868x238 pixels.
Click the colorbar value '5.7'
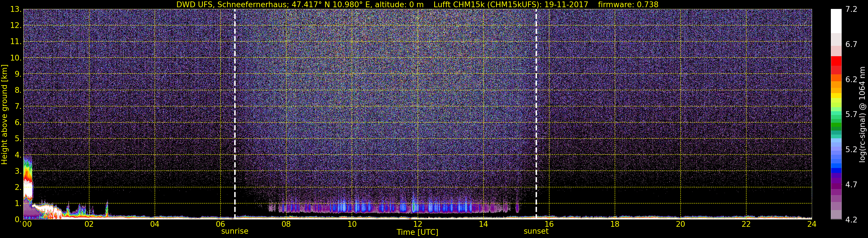click(851, 115)
